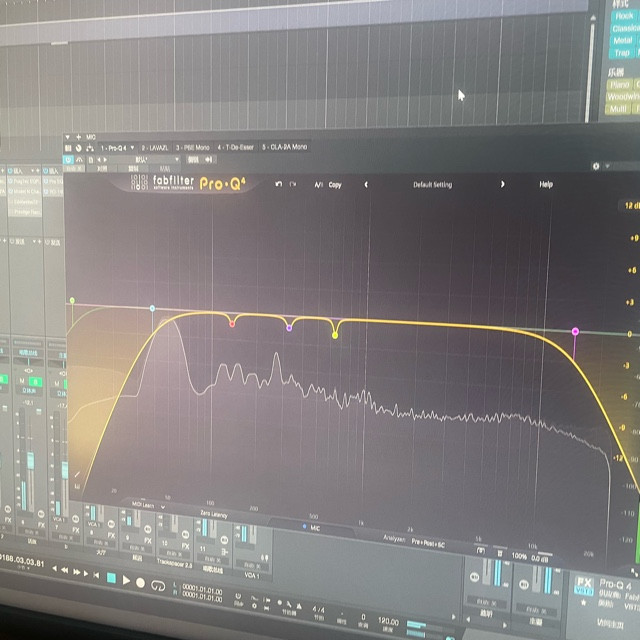Click the FX VST3 badge icon
Image resolution: width=640 pixels, height=640 pixels.
coord(584,585)
